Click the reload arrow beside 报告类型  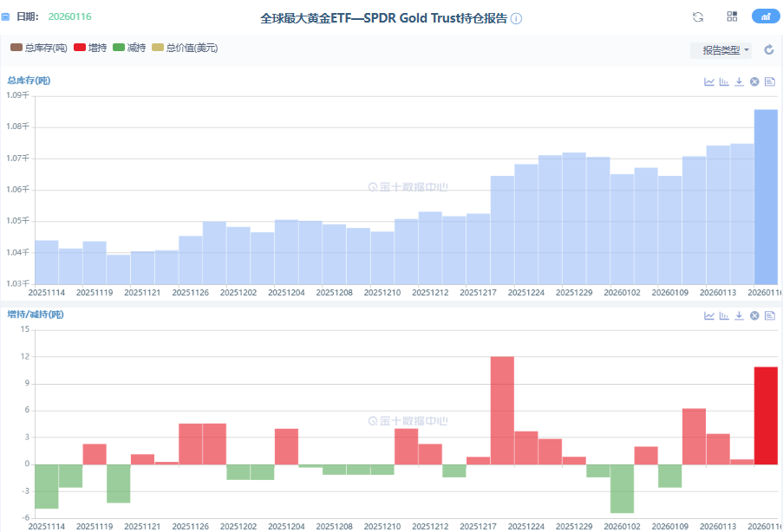[769, 49]
